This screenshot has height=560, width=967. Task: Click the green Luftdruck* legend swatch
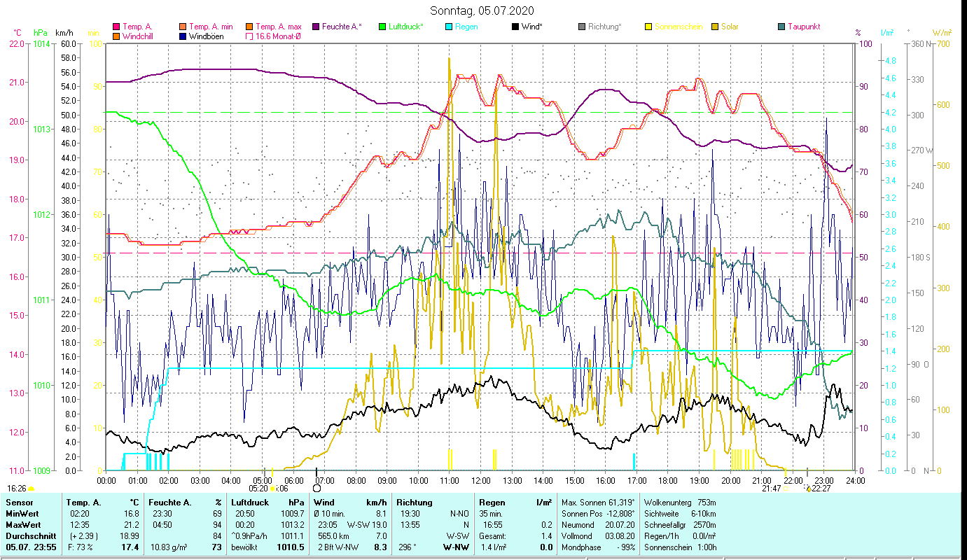[382, 27]
